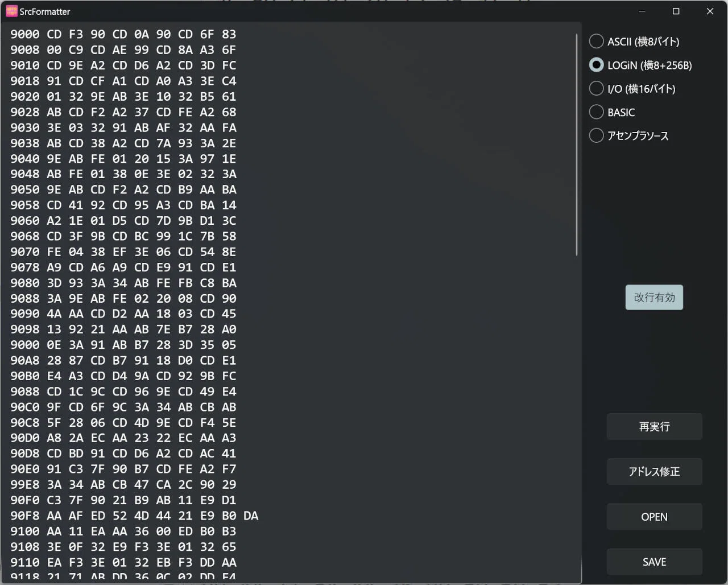Click address 9028 in the hex dump
Image resolution: width=728 pixels, height=585 pixels.
tap(25, 112)
